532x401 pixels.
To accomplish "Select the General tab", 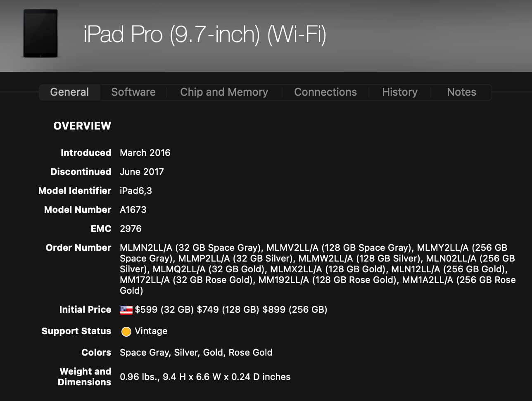I will (69, 92).
